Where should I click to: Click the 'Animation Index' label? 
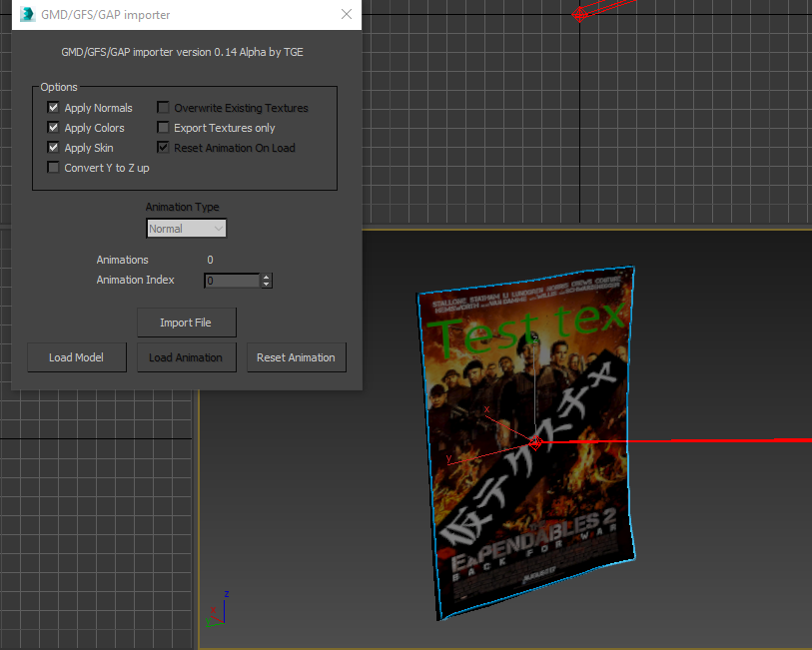pyautogui.click(x=135, y=280)
